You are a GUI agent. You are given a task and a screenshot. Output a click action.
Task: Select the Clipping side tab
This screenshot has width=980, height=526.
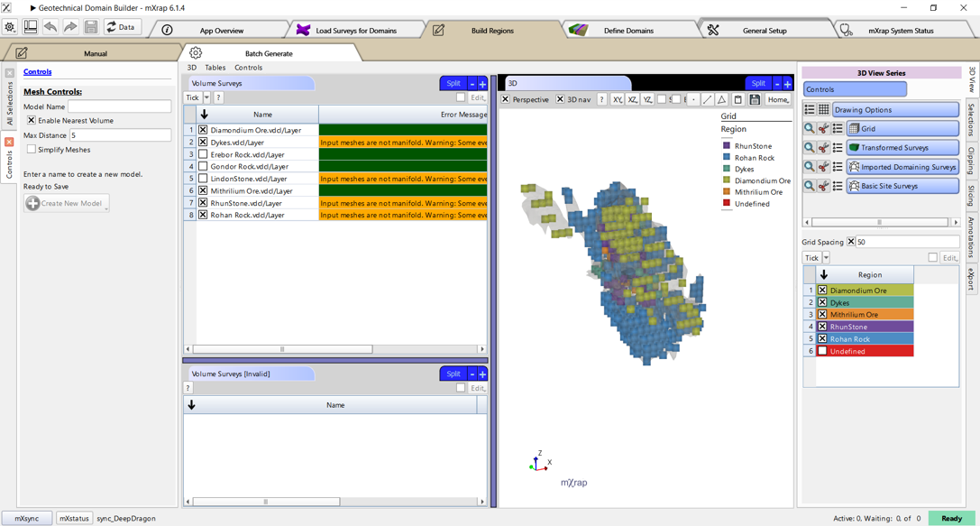click(971, 161)
